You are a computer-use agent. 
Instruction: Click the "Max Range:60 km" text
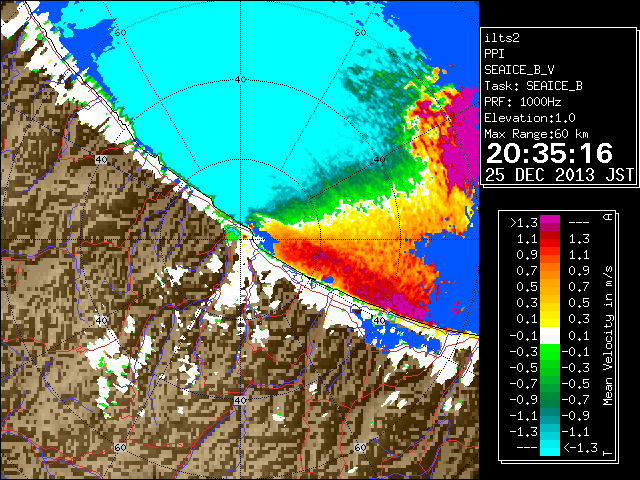pyautogui.click(x=536, y=134)
